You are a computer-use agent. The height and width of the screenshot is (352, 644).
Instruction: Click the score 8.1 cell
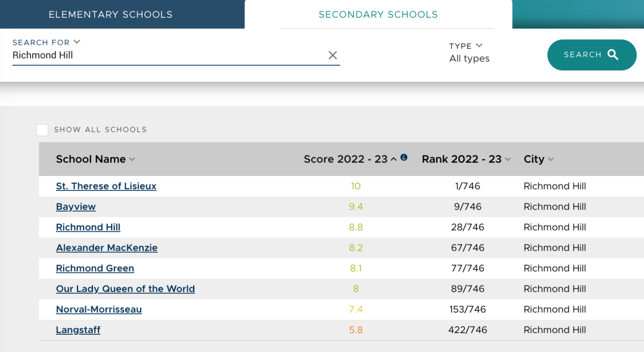pos(355,268)
